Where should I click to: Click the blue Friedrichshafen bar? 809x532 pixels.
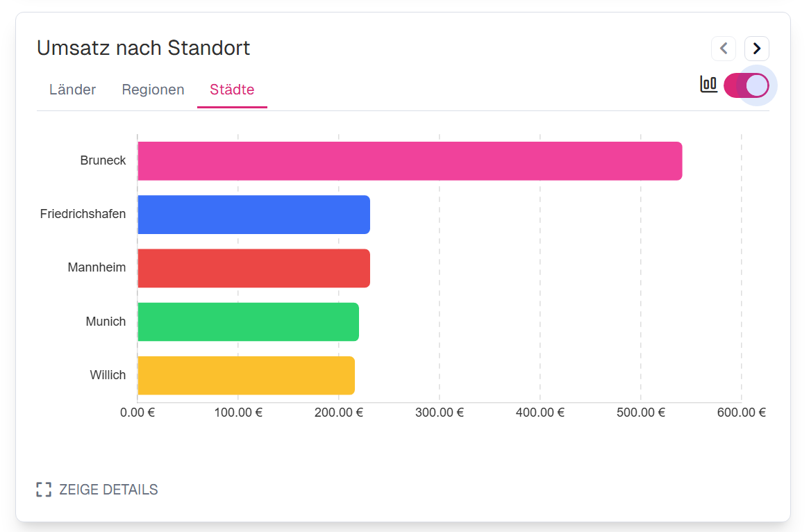coord(253,215)
